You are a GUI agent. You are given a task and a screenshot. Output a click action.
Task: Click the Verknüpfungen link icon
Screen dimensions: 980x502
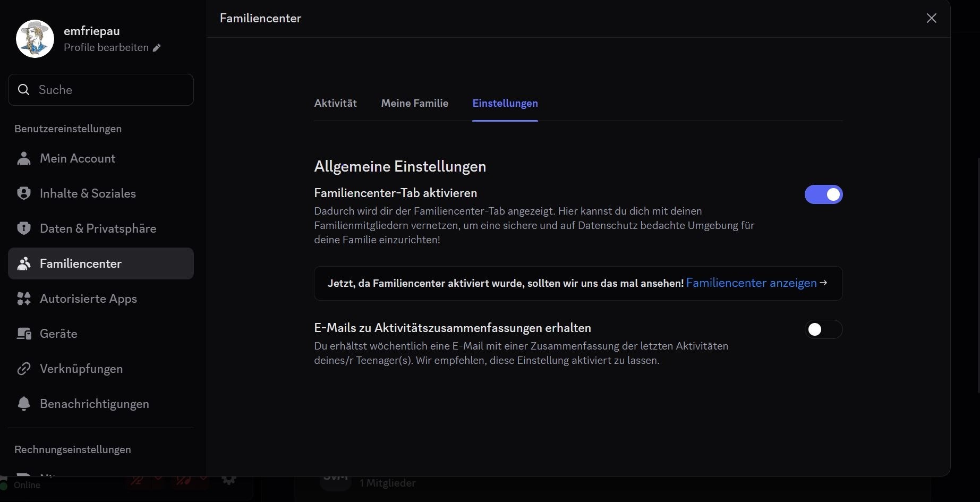(x=24, y=369)
